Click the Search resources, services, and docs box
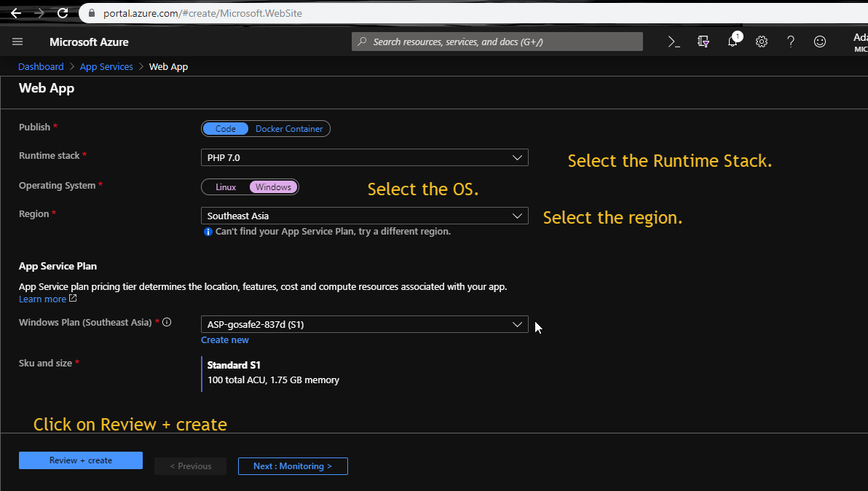This screenshot has width=868, height=491. click(x=497, y=42)
